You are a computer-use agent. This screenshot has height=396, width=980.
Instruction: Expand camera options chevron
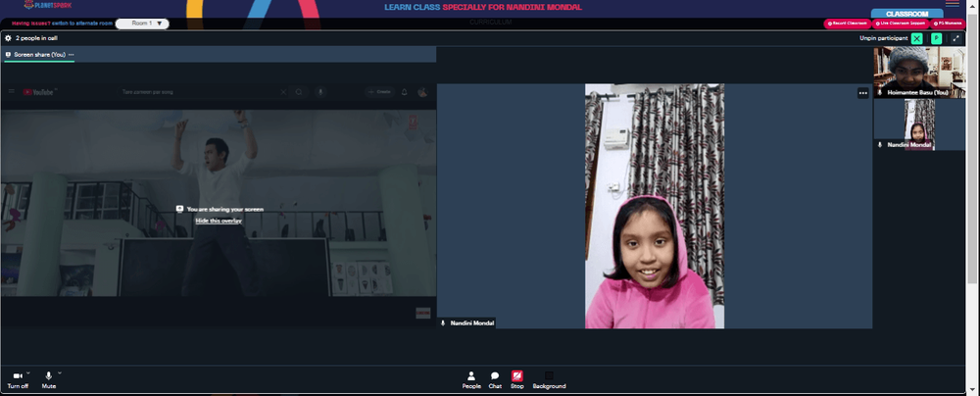28,372
